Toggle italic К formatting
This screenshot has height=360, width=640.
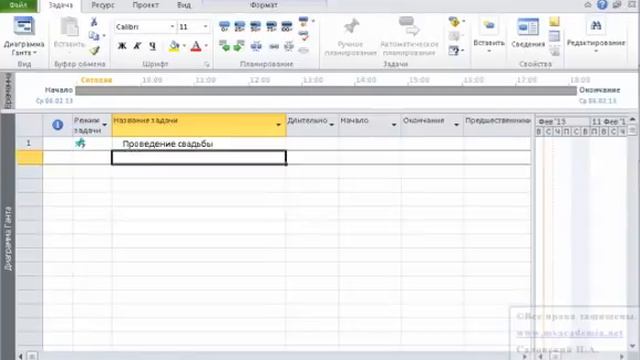pos(137,46)
